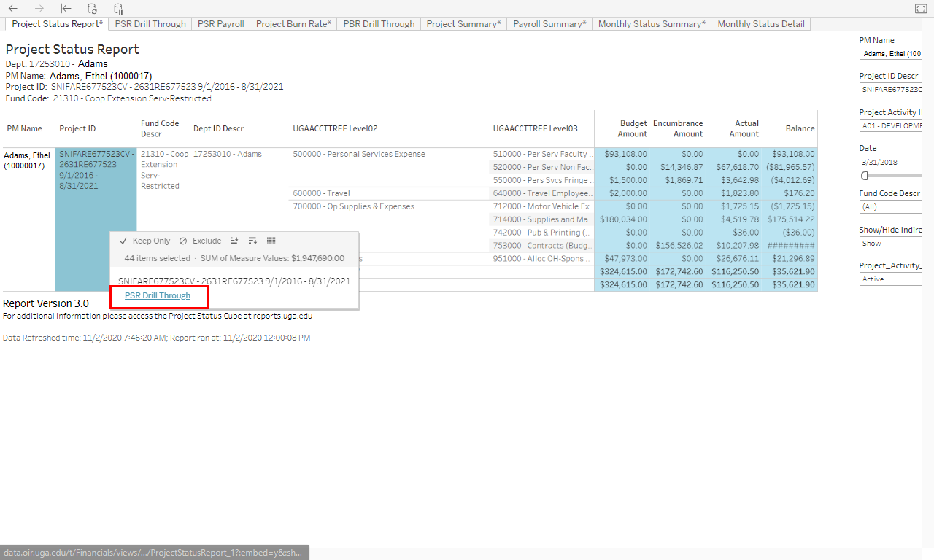The image size is (934, 560).
Task: Open the Project ID Descr filter dropdown
Action: 891,89
